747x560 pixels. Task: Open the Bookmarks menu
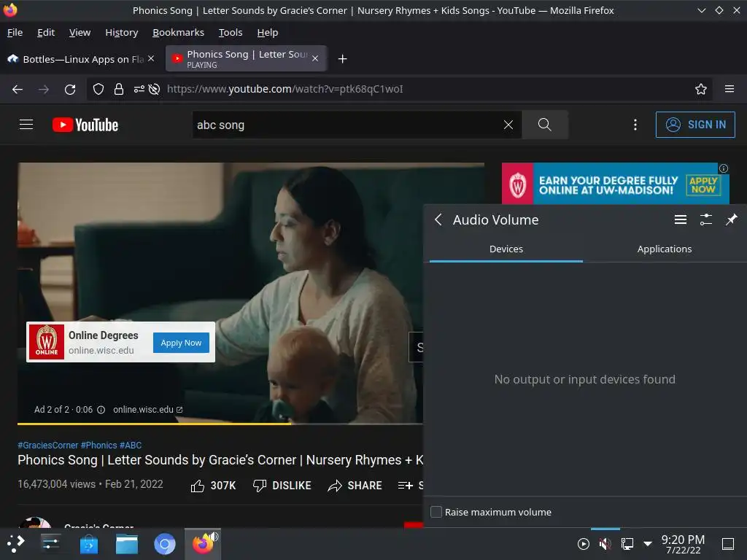(x=178, y=32)
